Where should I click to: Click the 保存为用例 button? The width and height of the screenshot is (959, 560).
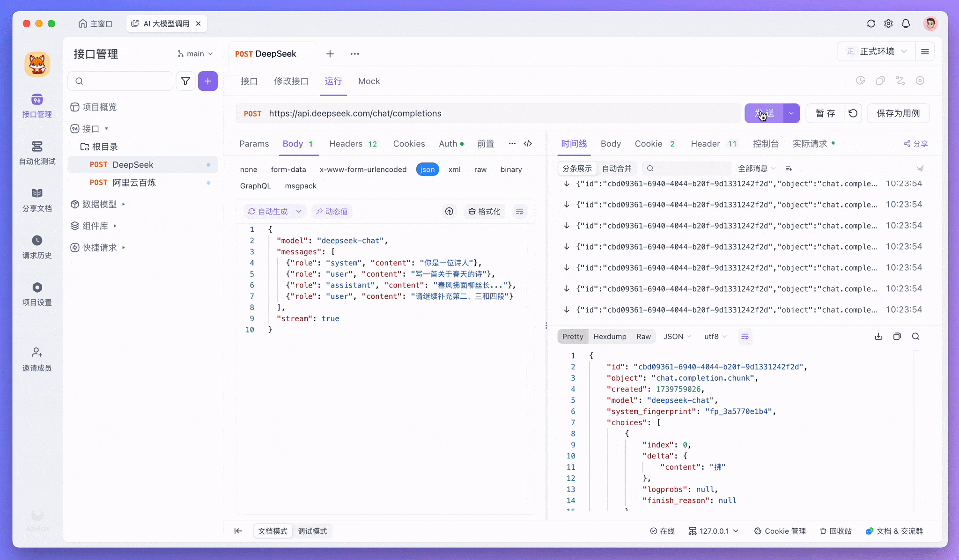(898, 113)
